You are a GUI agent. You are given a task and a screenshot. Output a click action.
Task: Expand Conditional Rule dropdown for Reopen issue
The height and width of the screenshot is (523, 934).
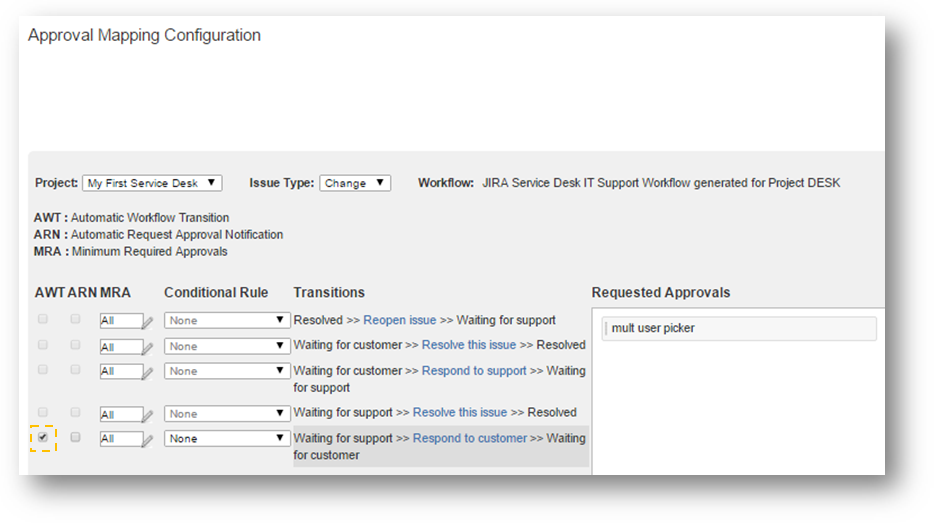(227, 320)
